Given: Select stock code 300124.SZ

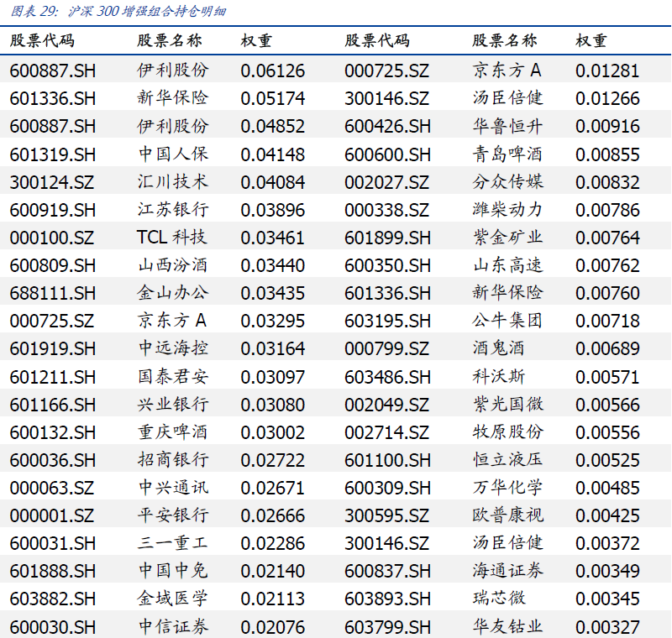Looking at the screenshot, I should point(52,182).
